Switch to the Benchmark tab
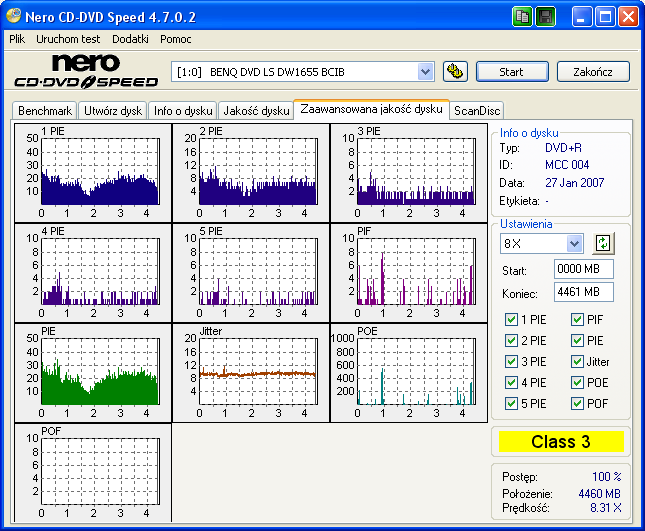 [x=45, y=111]
